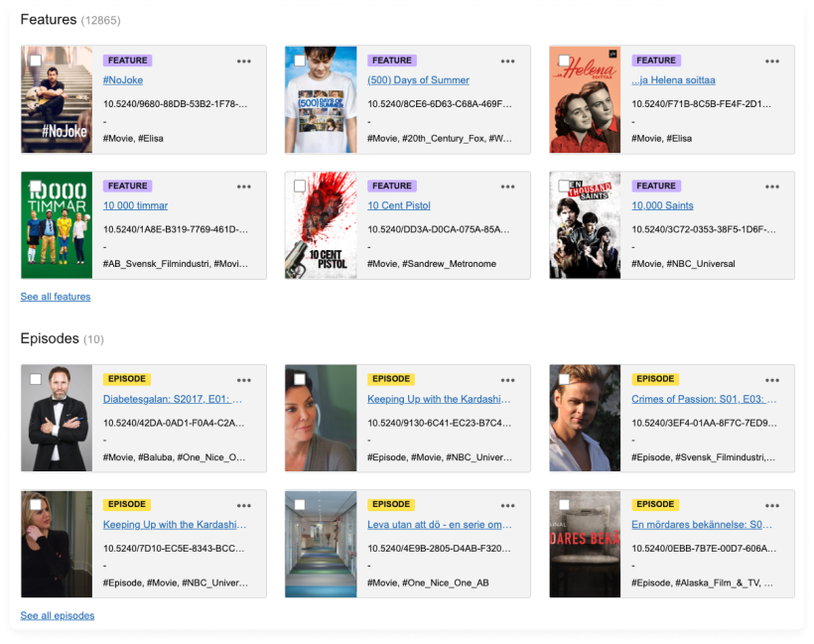Open more options for 10 Cent Pistol
814x644 pixels.
pyautogui.click(x=507, y=187)
